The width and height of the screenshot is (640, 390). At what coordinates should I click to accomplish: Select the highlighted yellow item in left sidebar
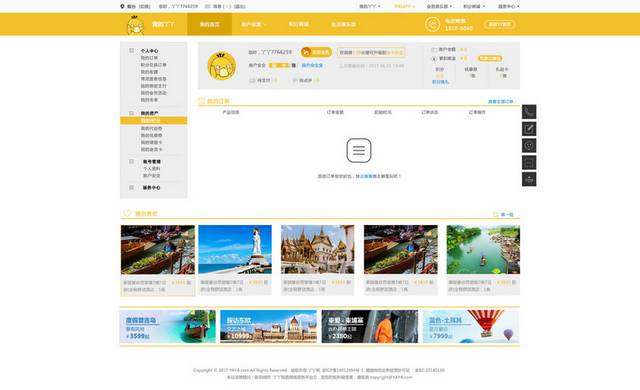[153, 120]
